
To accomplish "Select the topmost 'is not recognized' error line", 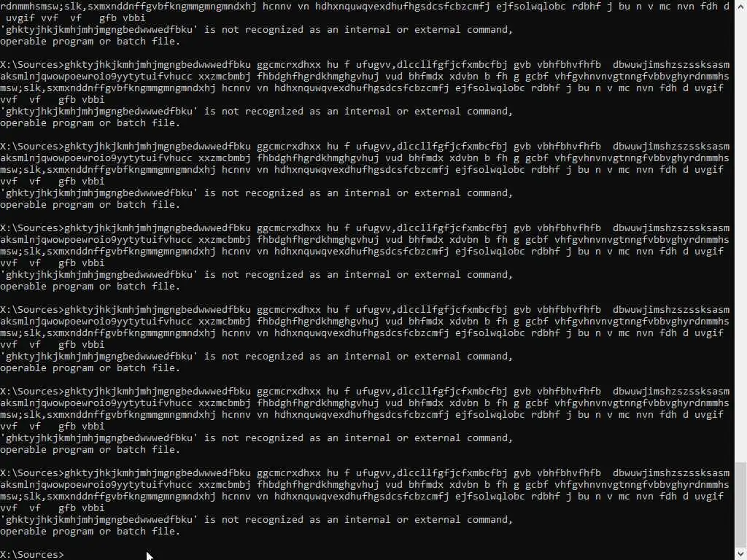I will point(256,29).
